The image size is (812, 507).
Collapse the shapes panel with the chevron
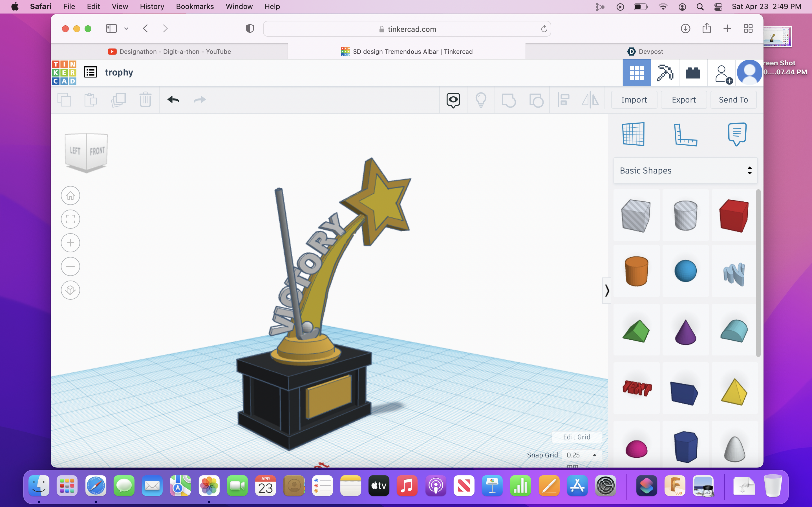(607, 290)
